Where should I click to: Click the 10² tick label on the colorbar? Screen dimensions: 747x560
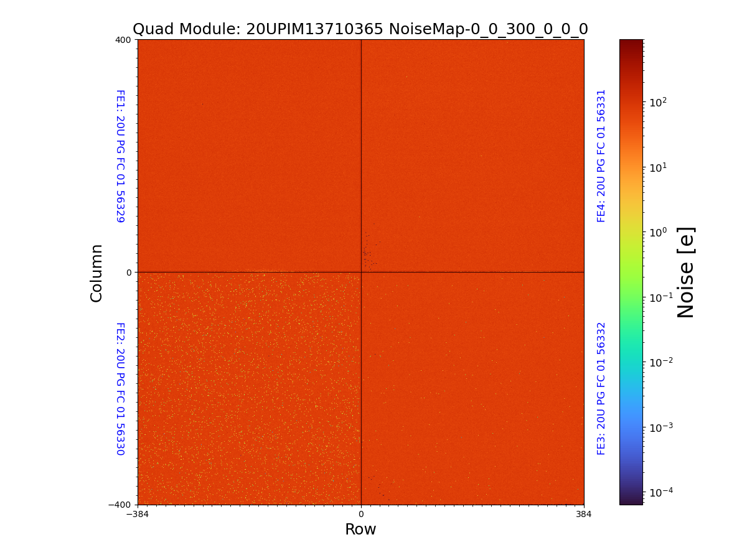658,102
